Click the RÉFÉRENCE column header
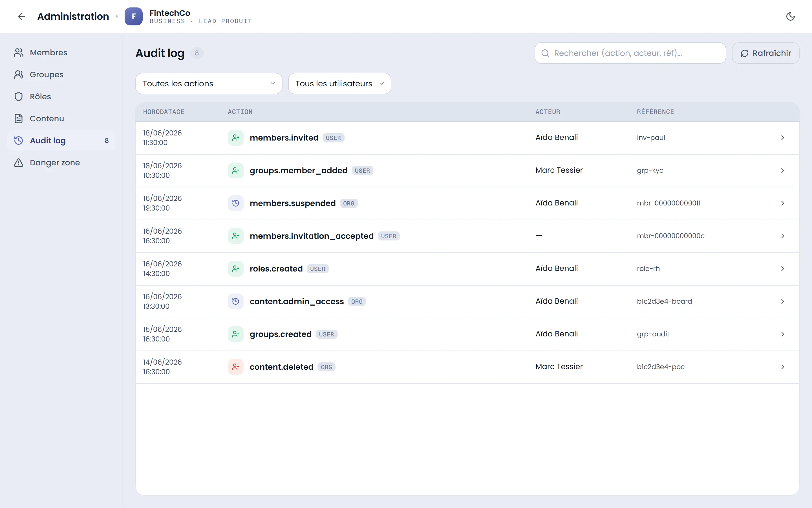The image size is (812, 508). tap(655, 112)
